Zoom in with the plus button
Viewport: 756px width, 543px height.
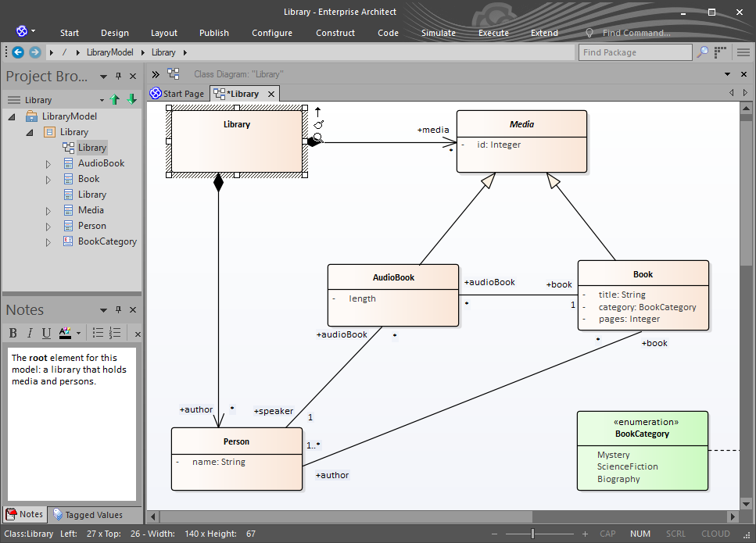click(x=585, y=534)
